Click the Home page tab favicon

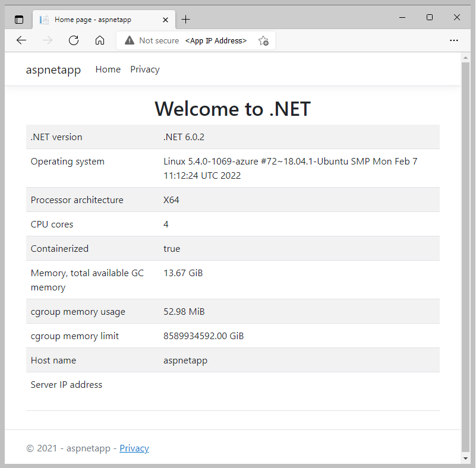[x=44, y=19]
